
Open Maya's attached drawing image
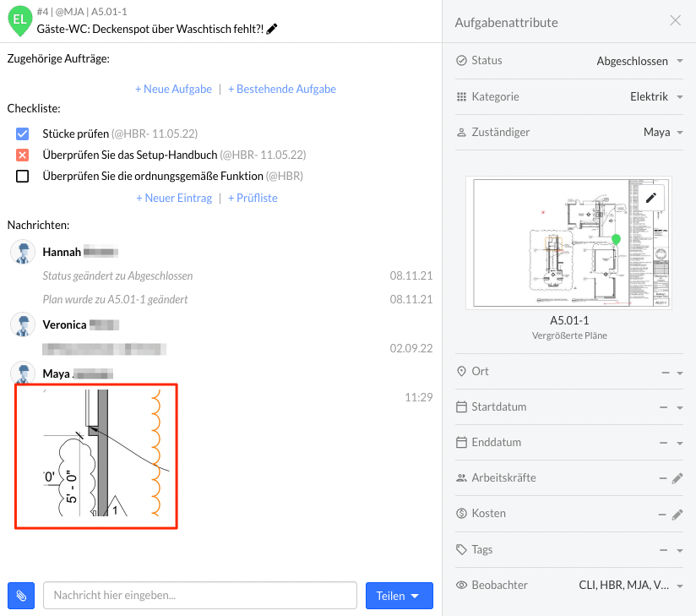[x=96, y=456]
